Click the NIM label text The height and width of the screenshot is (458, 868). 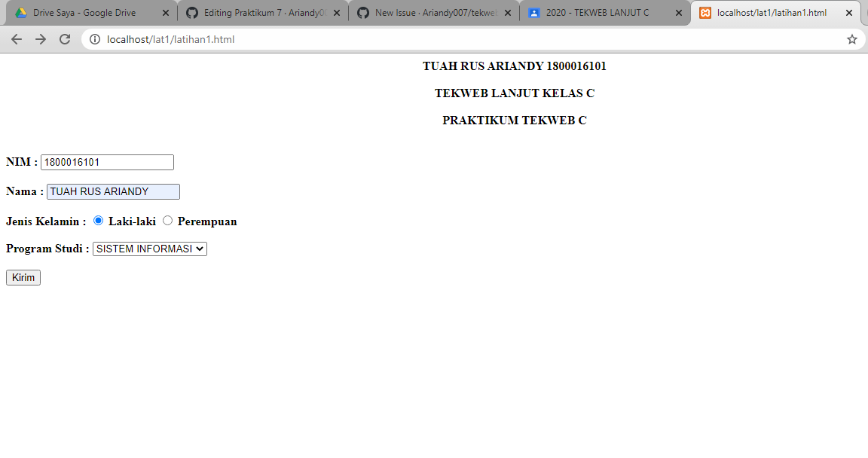pos(22,162)
